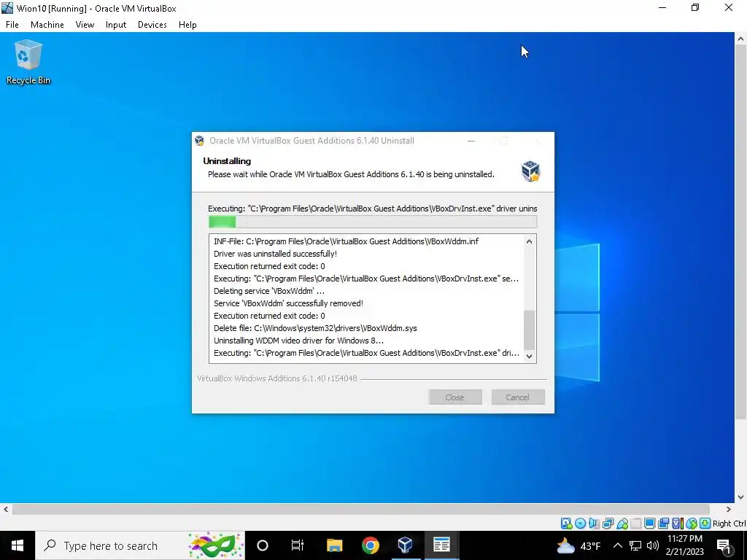This screenshot has height=560, width=747.
Task: Select log line "Service 'VBoxWddm' successfully removed!"
Action: [x=288, y=303]
